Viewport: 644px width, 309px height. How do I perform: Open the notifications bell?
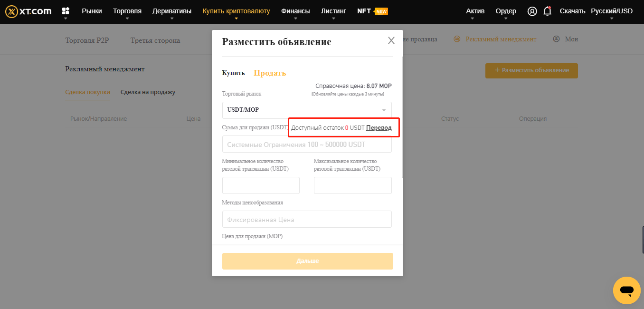(547, 11)
